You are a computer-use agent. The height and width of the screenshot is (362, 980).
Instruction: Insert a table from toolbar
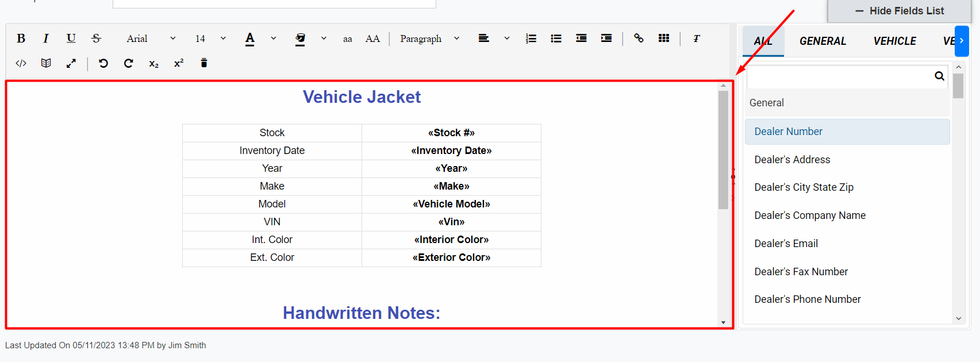[664, 38]
